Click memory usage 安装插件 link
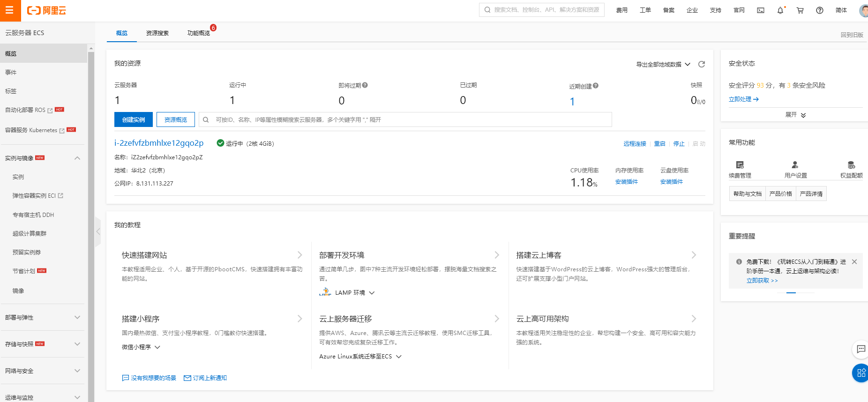Image resolution: width=868 pixels, height=402 pixels. point(627,182)
